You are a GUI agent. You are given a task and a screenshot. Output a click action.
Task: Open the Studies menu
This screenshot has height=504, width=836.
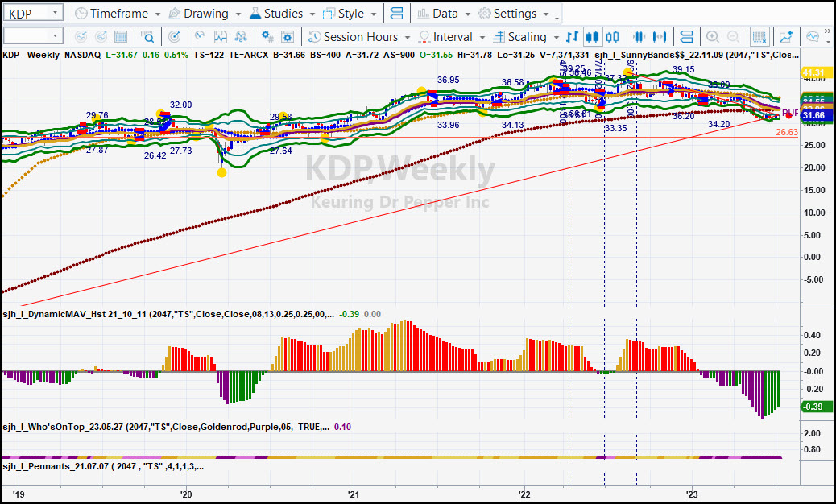tap(276, 14)
